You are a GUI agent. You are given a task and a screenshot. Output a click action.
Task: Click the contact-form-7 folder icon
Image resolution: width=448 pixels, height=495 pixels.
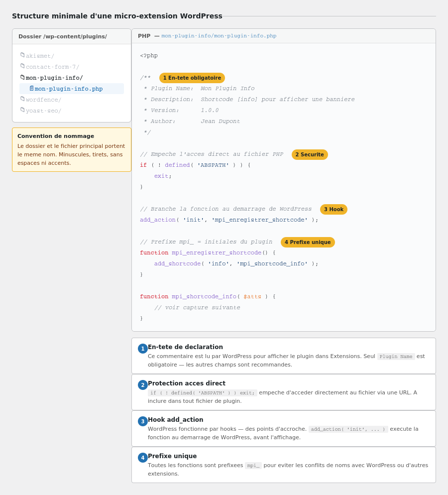22,66
